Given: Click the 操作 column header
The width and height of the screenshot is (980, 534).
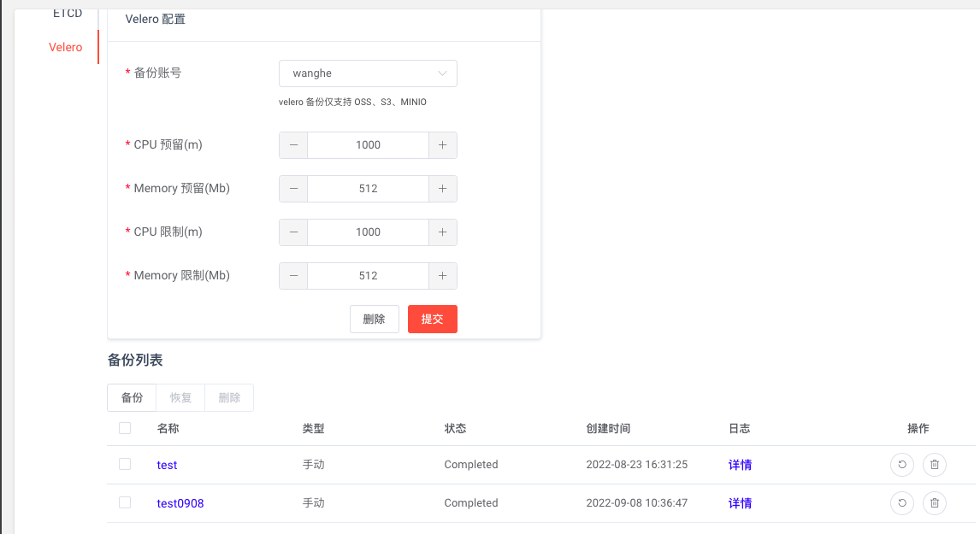Looking at the screenshot, I should tap(918, 428).
